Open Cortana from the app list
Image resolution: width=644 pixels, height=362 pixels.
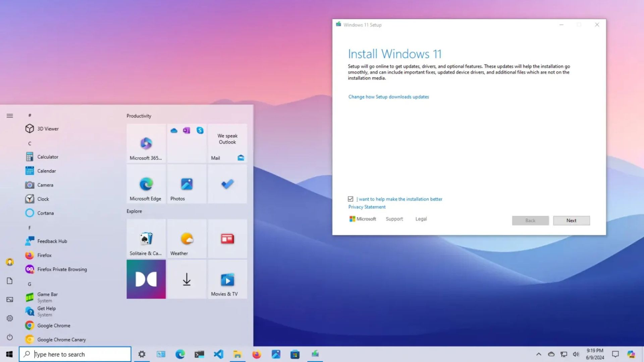(46, 213)
